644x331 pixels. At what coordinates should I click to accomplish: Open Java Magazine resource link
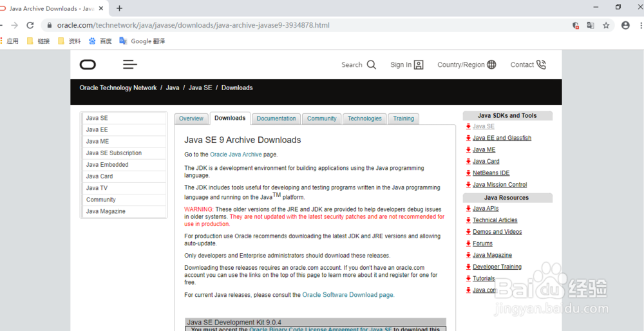(493, 255)
